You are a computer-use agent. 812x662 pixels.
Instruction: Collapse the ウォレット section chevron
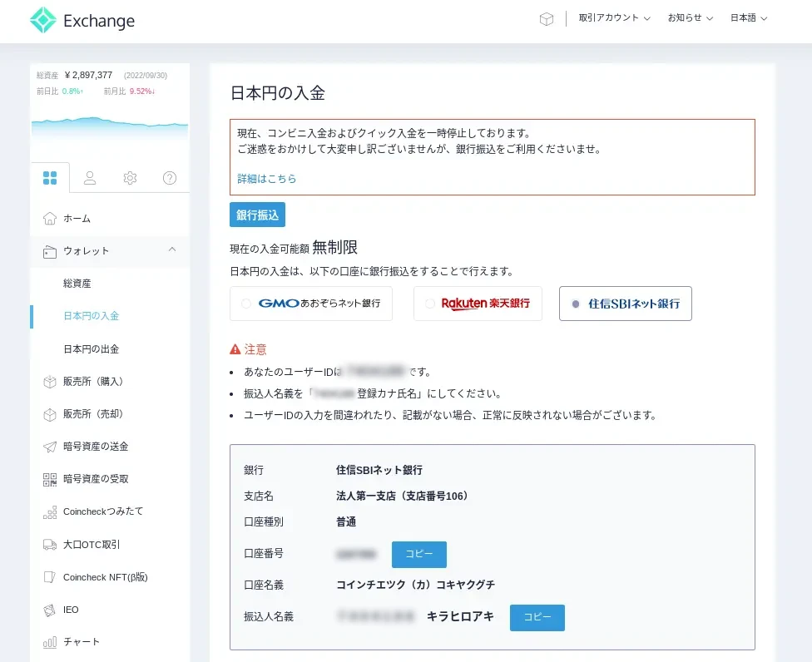coord(172,249)
